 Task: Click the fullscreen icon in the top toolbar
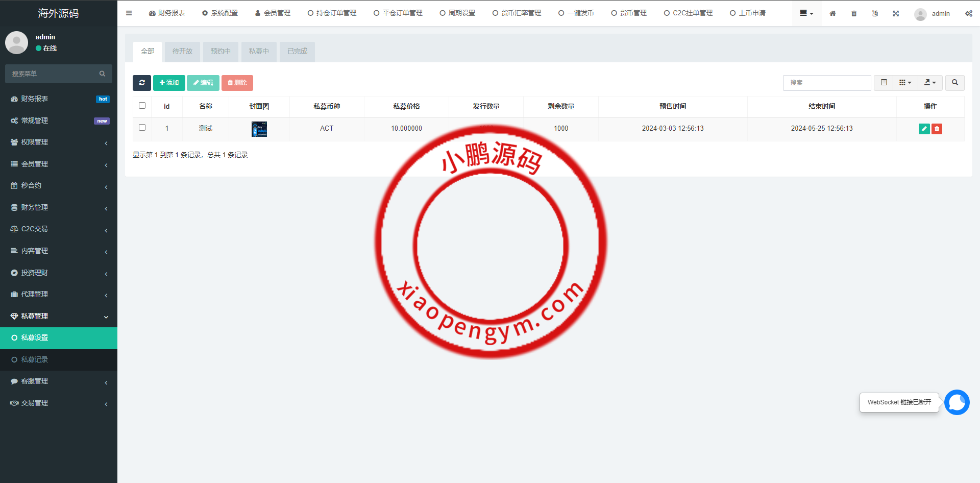(896, 13)
